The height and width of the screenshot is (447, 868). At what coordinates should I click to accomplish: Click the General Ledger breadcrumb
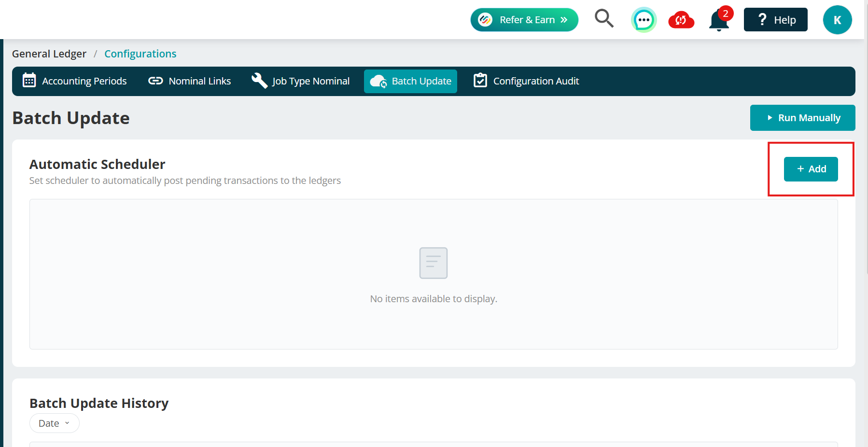pos(49,54)
